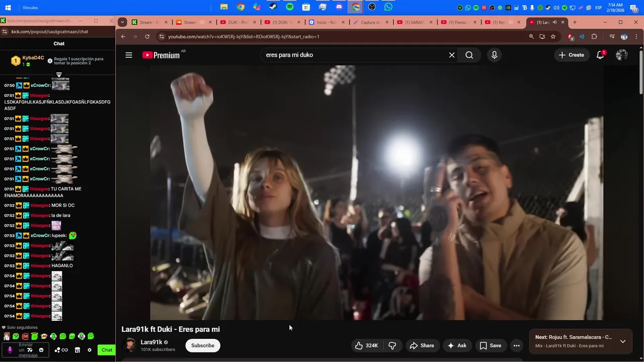
Task: Click the YouTube page vertical scrollbar
Action: click(x=641, y=72)
